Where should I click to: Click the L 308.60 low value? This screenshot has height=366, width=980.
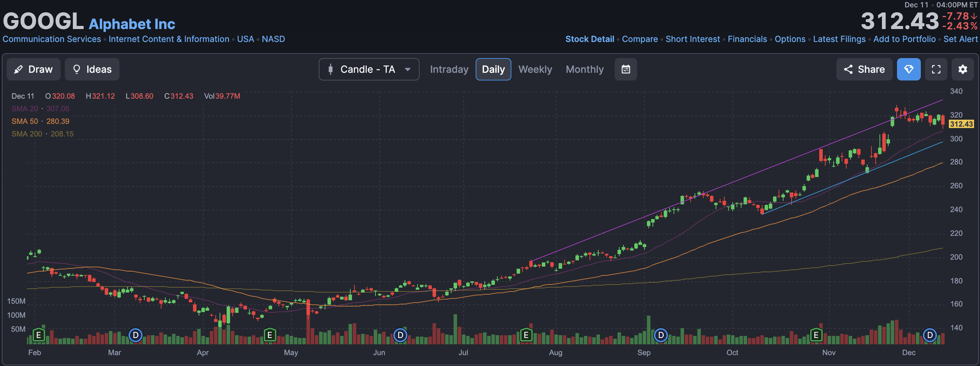click(140, 96)
